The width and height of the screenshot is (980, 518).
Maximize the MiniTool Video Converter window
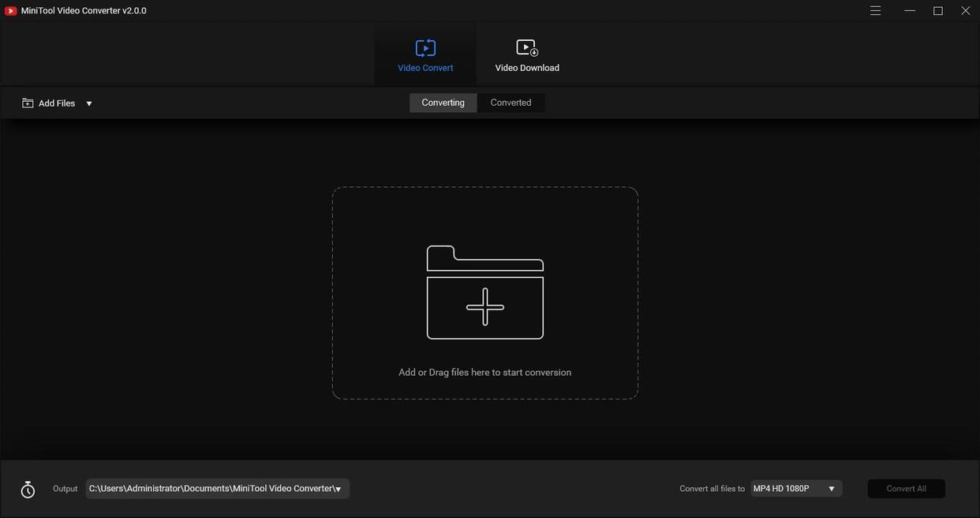[x=937, y=11]
